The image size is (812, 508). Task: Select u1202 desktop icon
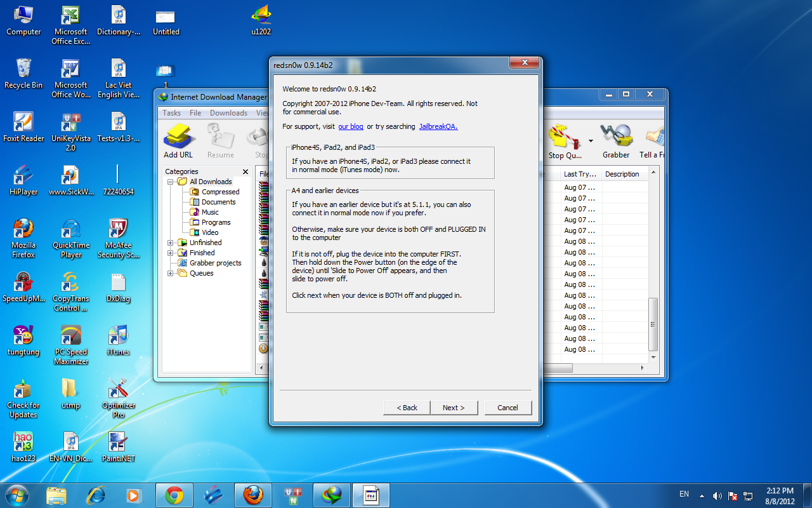pos(261,21)
